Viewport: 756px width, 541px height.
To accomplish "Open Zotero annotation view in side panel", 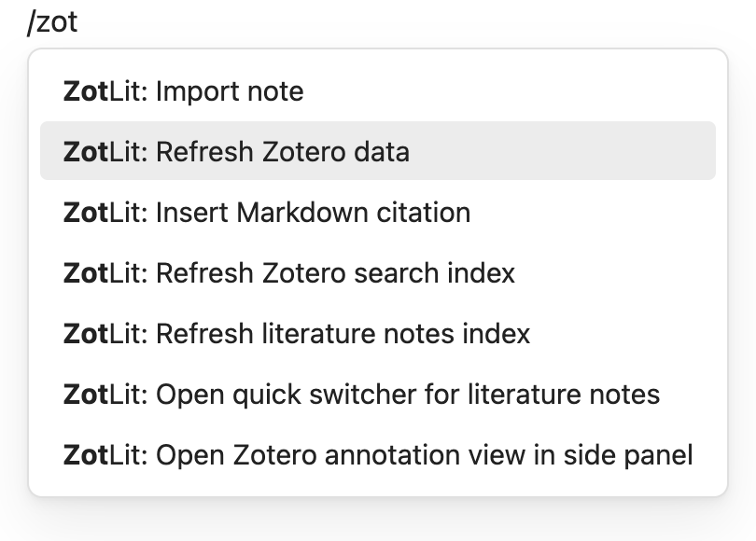I will [x=377, y=455].
